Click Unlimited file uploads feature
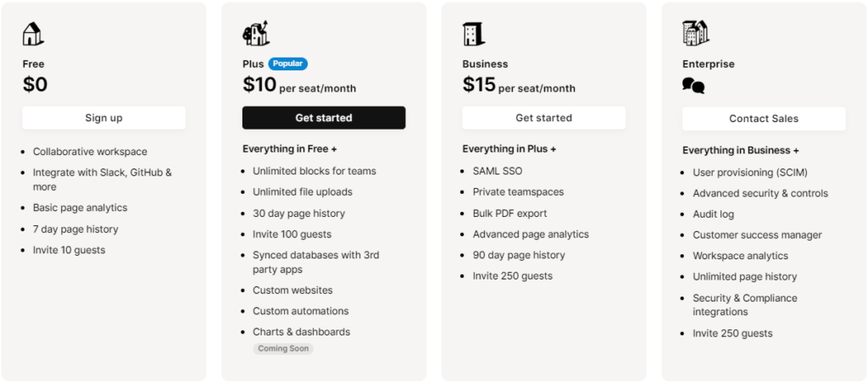The height and width of the screenshot is (382, 868). pyautogui.click(x=303, y=192)
